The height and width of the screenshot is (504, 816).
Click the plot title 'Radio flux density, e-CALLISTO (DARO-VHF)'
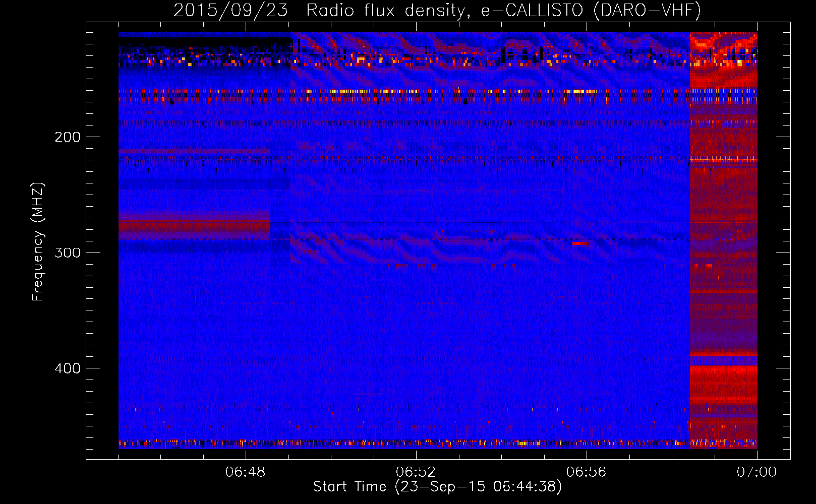503,10
